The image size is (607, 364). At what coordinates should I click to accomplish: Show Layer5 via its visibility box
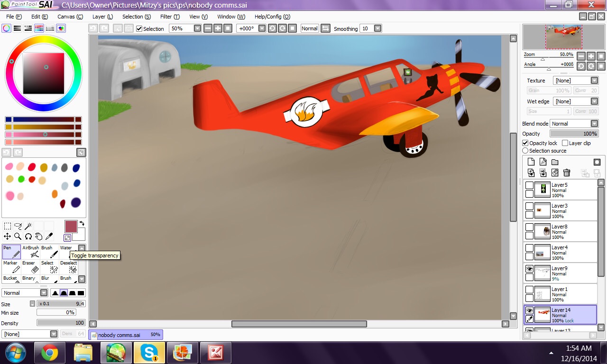pos(530,185)
